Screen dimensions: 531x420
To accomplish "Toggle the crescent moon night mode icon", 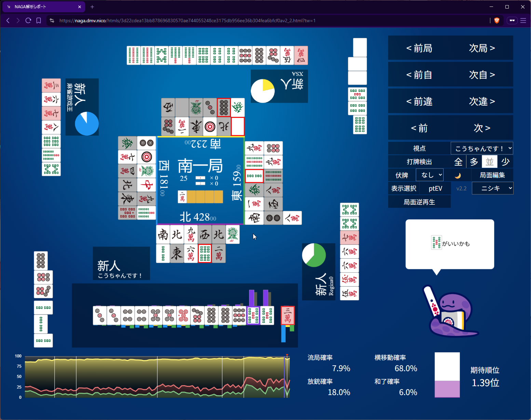I will click(x=458, y=175).
